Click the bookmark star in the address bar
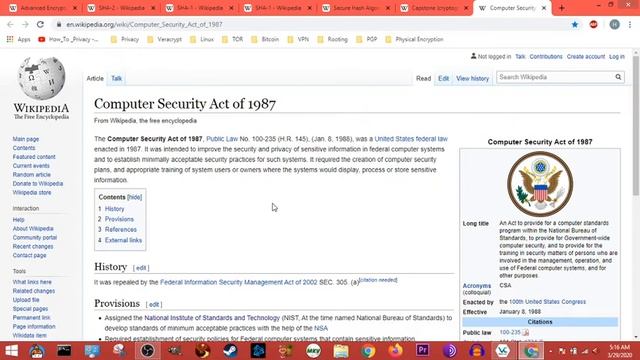 pos(575,24)
